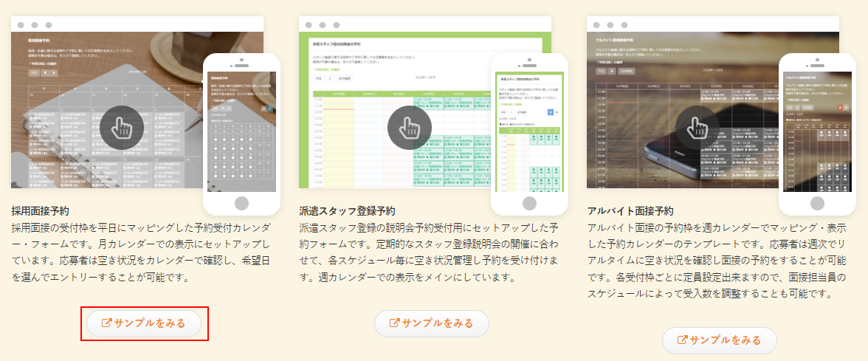Select the 採用面接予約 mobile screen preview
The height and width of the screenshot is (361, 868).
(241, 131)
